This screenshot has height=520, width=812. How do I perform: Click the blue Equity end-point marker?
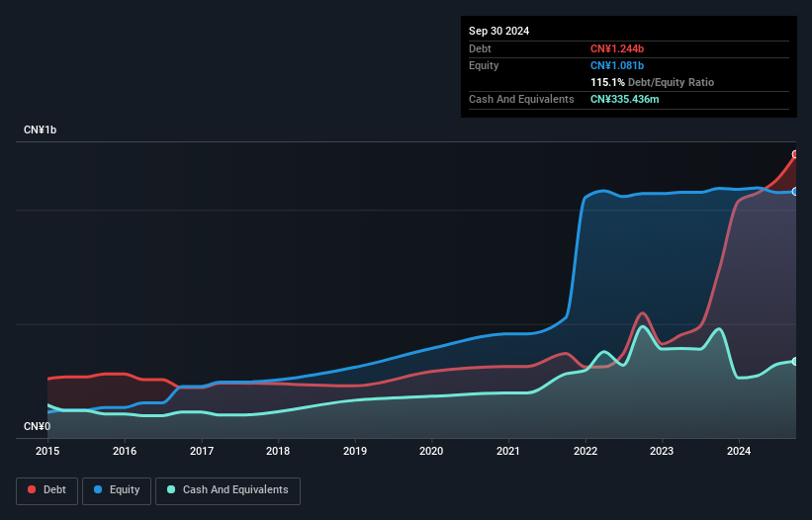point(795,192)
